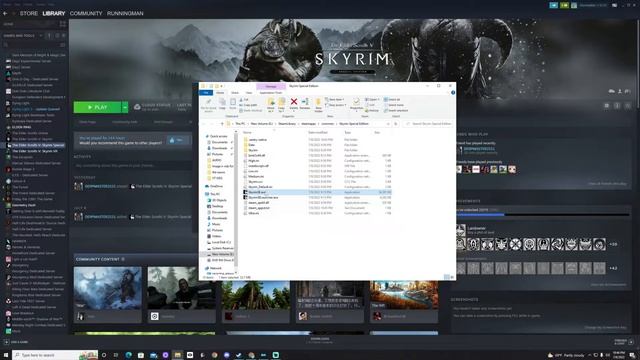Click Add a Game in Steam footer
This screenshot has height=360, width=640.
17,342
